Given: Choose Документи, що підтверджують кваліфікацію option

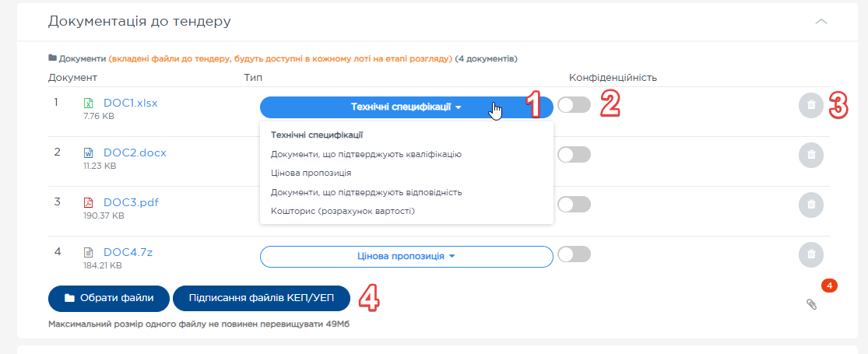Looking at the screenshot, I should pyautogui.click(x=366, y=154).
